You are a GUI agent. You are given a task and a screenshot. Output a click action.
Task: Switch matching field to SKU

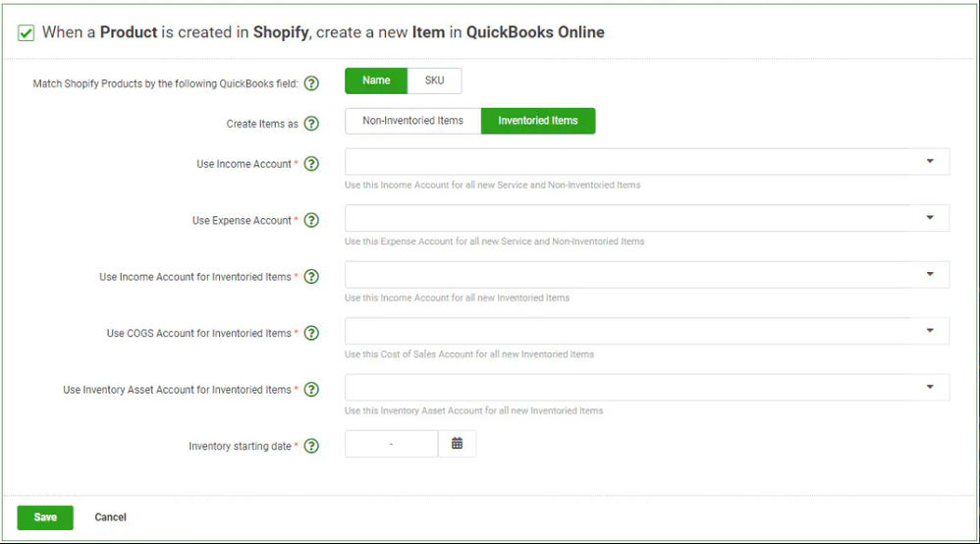click(x=434, y=81)
